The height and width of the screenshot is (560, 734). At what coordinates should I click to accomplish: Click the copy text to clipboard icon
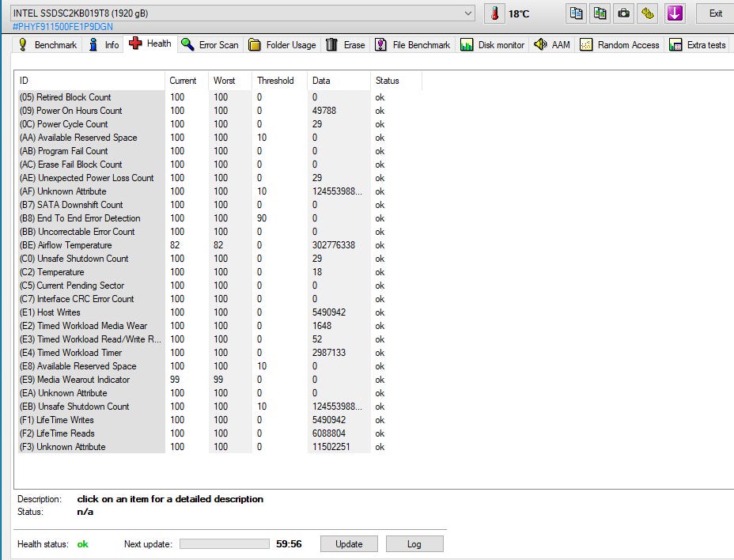point(577,13)
